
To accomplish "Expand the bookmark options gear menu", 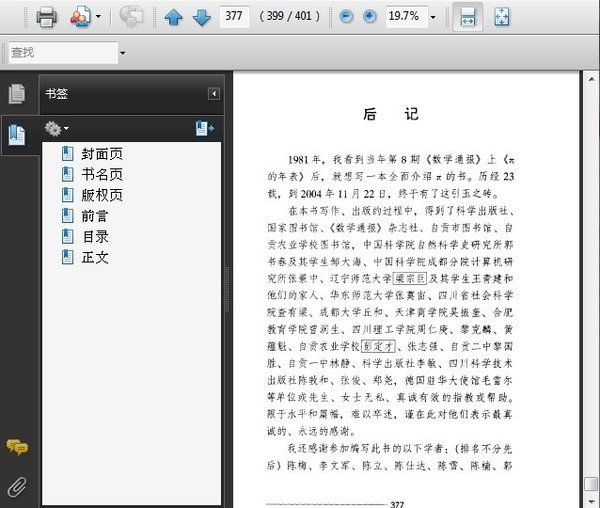I will click(x=56, y=128).
